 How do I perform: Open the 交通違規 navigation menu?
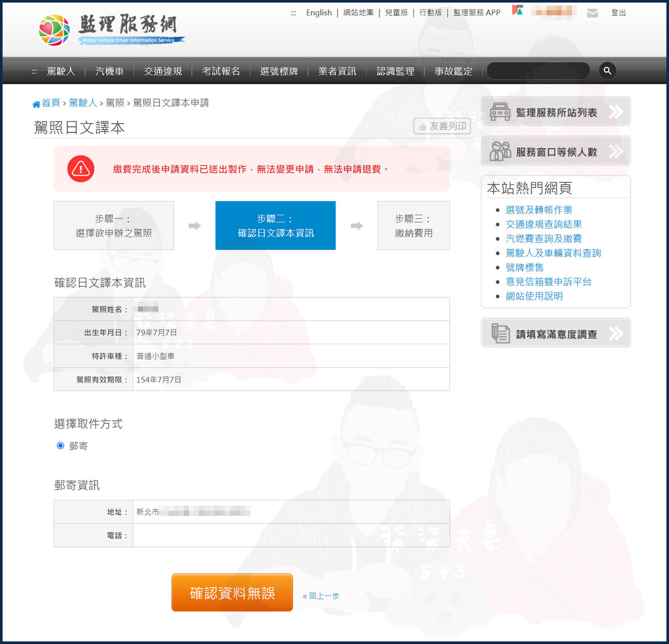162,71
